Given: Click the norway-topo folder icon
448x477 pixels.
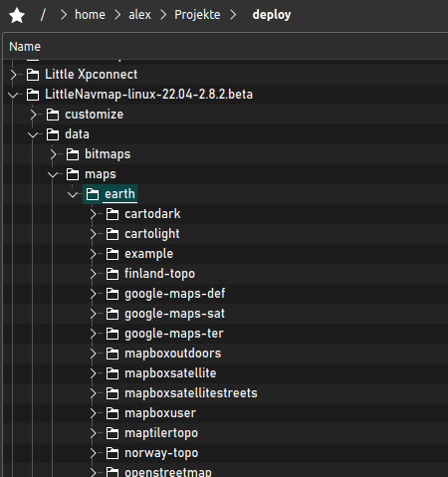Looking at the screenshot, I should click(112, 453).
